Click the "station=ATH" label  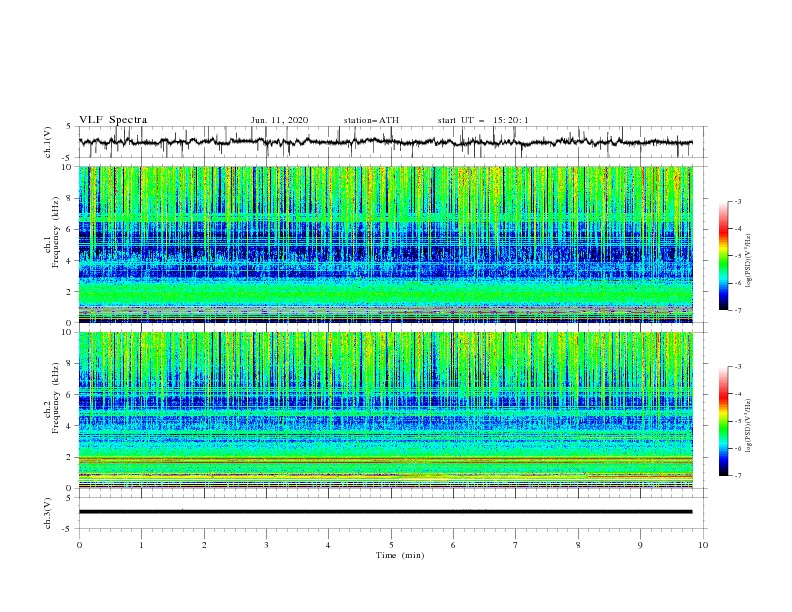pos(371,120)
